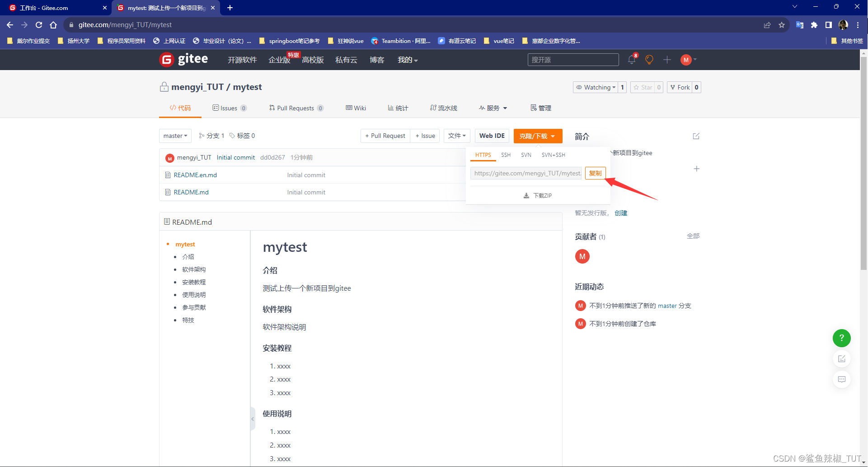Jump to 软件架构 in README outline
The height and width of the screenshot is (467, 868).
point(194,269)
